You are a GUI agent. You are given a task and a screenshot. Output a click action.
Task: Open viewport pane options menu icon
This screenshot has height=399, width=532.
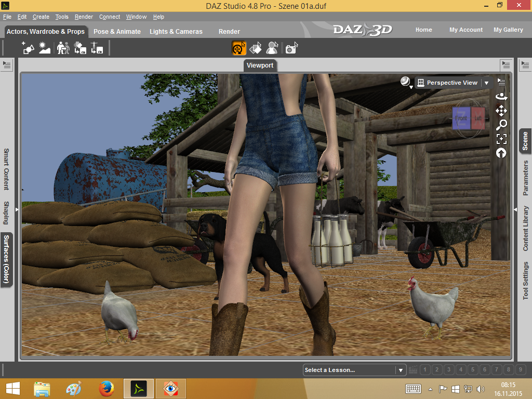[506, 64]
